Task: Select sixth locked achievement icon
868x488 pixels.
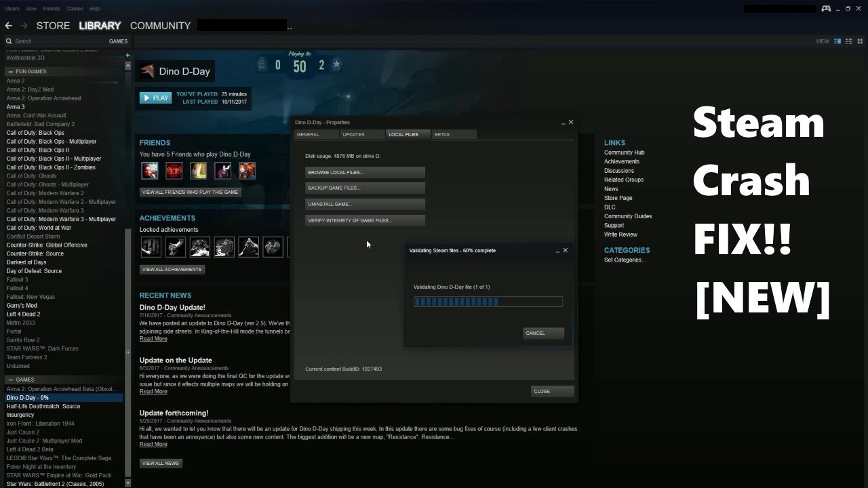Action: tap(273, 247)
